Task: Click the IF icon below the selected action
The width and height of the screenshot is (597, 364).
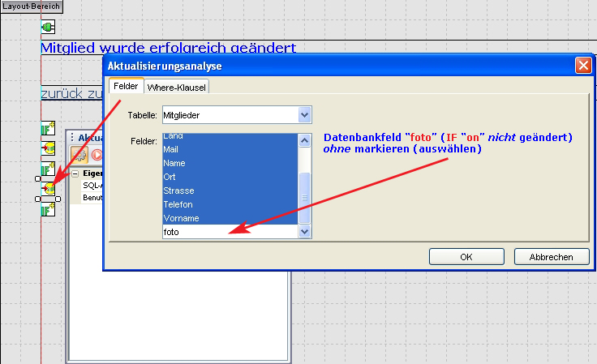Action: click(x=48, y=210)
